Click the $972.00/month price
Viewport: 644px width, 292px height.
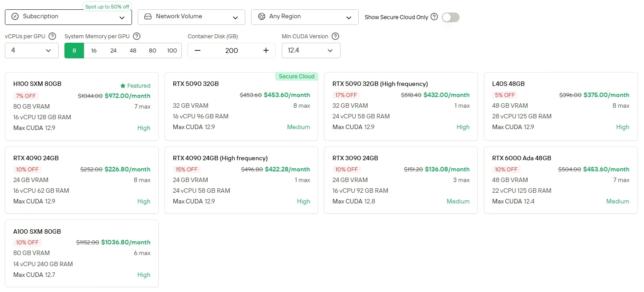coord(128,96)
